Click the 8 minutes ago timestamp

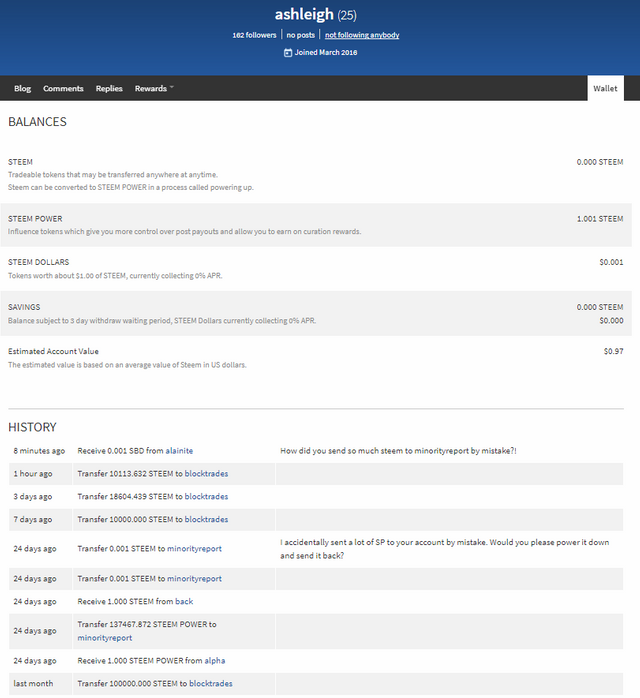pos(39,450)
